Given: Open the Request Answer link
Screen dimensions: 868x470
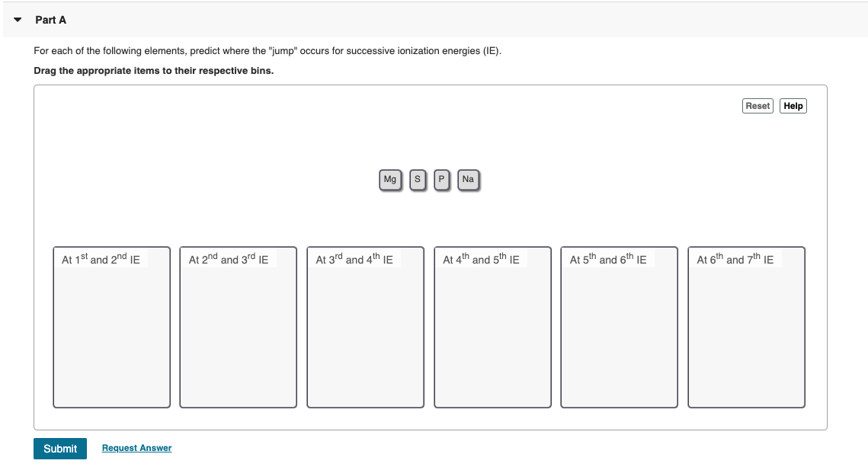Looking at the screenshot, I should [x=137, y=448].
